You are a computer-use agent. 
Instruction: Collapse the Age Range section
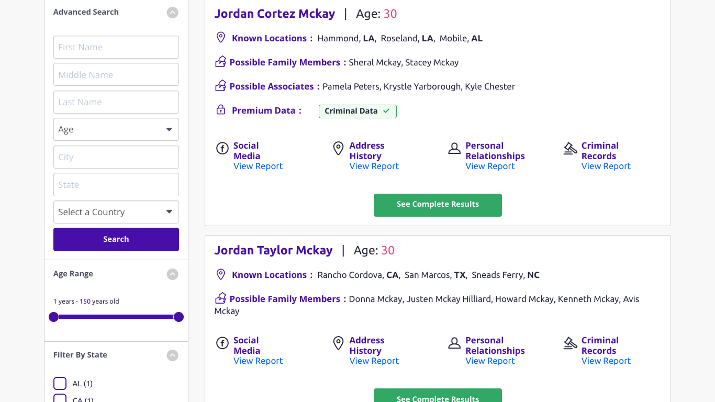(172, 274)
